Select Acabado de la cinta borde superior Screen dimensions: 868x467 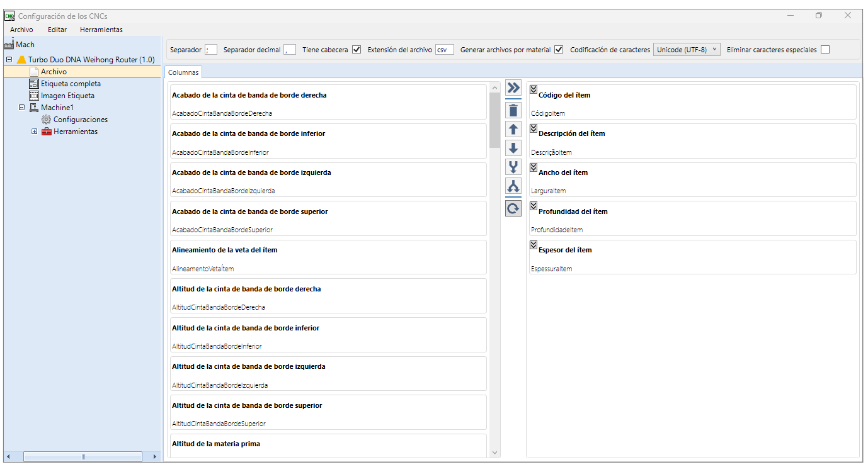tap(328, 218)
